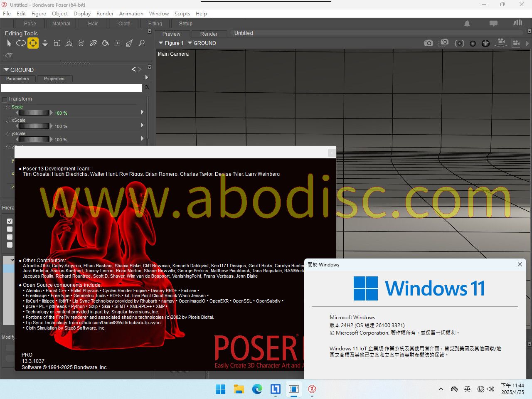Click the Scale parameter dial
Viewport: 532px width, 399px height.
click(34, 113)
